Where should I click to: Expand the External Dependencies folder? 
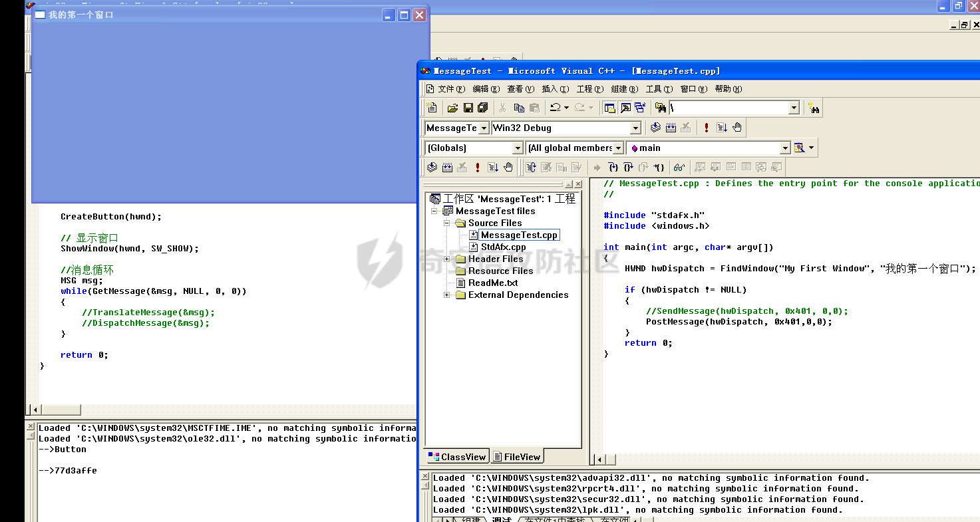[x=448, y=295]
